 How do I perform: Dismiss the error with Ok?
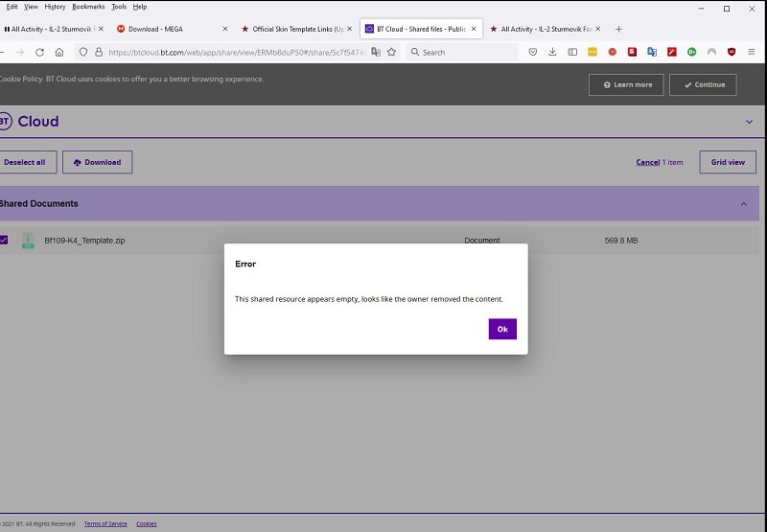point(502,329)
